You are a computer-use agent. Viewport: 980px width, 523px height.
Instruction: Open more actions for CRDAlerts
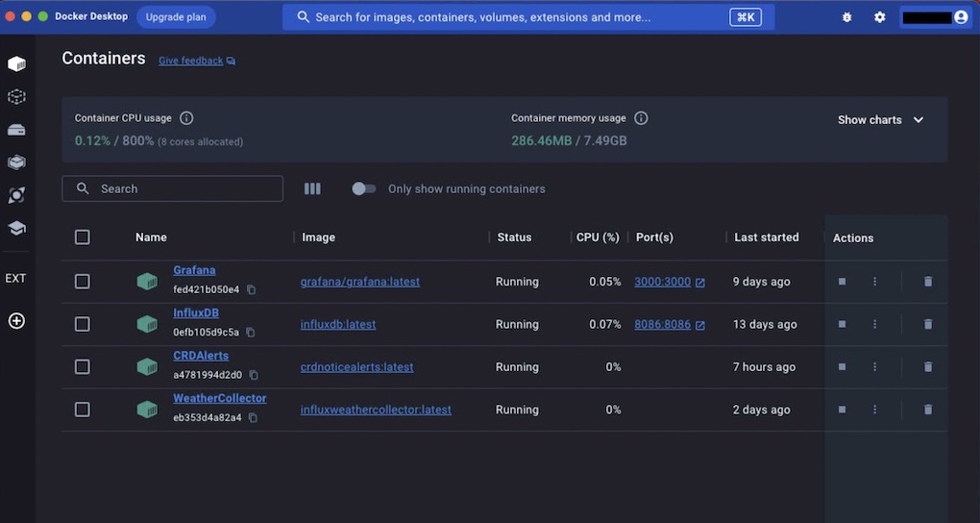[875, 366]
